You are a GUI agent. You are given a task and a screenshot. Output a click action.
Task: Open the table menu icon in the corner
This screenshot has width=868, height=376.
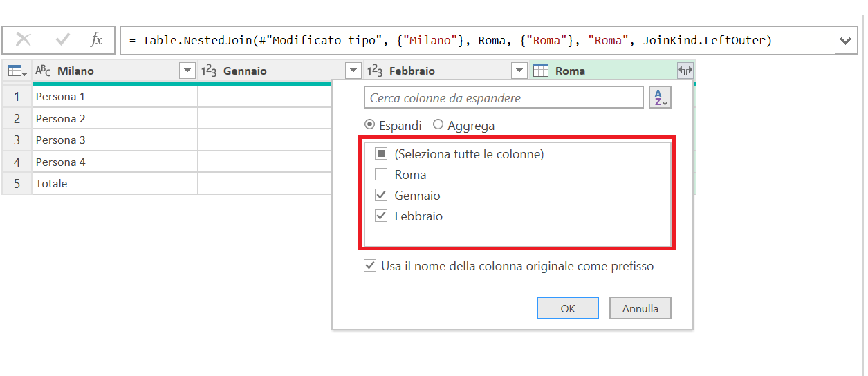(17, 71)
